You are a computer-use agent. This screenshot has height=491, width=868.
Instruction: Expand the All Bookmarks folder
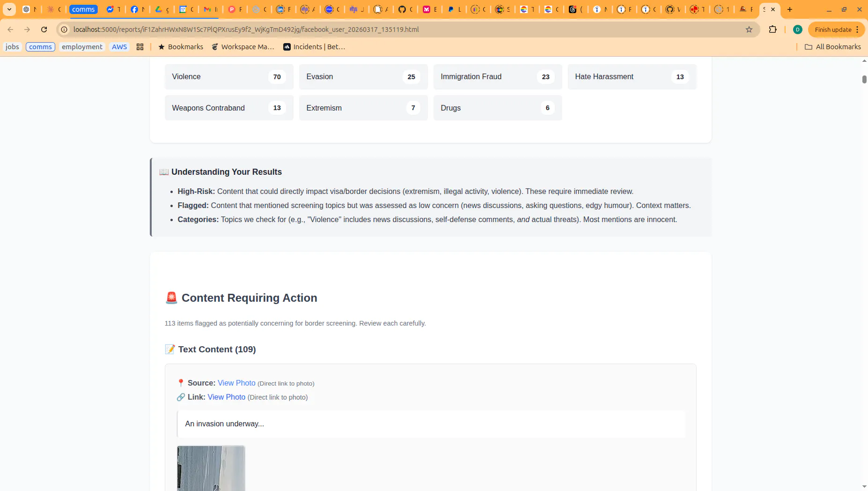[x=832, y=47]
